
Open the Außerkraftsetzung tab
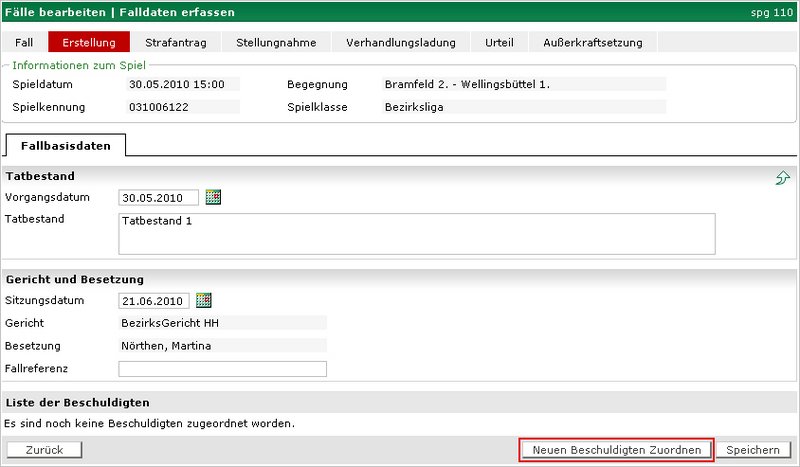[x=593, y=42]
